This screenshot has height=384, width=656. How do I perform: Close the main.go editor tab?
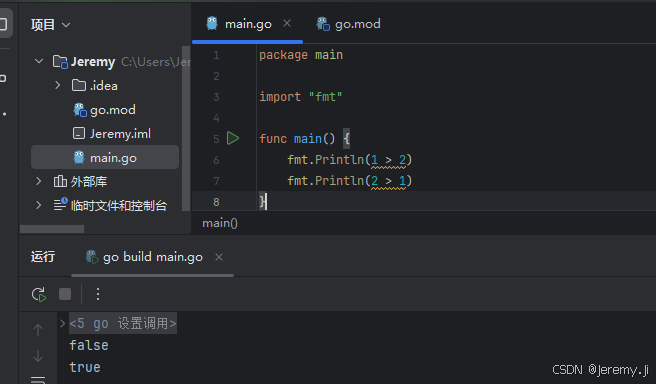point(287,23)
